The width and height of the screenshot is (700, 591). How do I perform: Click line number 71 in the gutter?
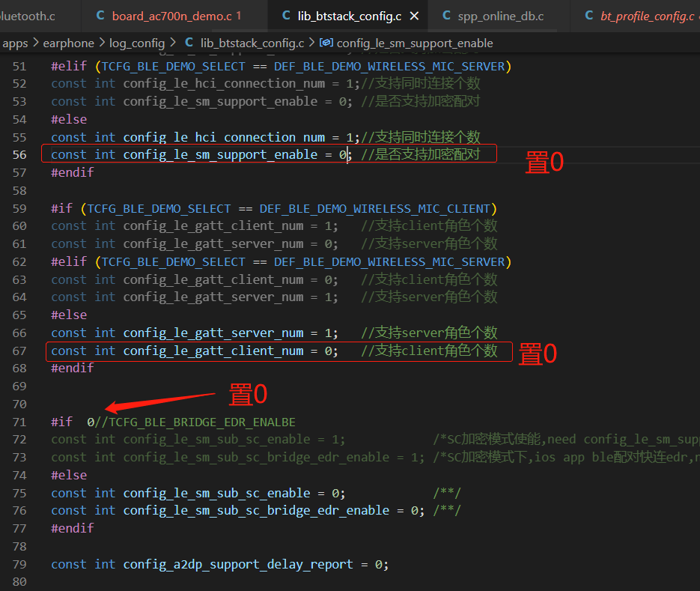pos(19,422)
